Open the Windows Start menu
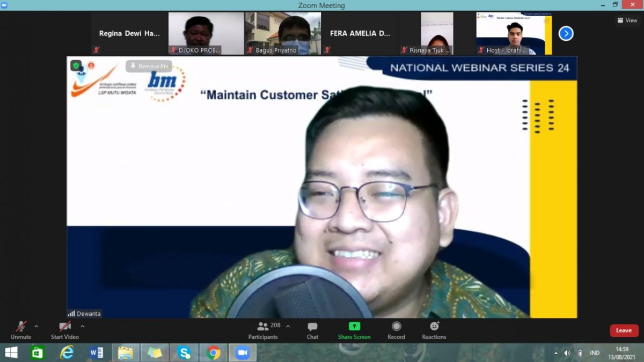The image size is (644, 362). point(11,352)
